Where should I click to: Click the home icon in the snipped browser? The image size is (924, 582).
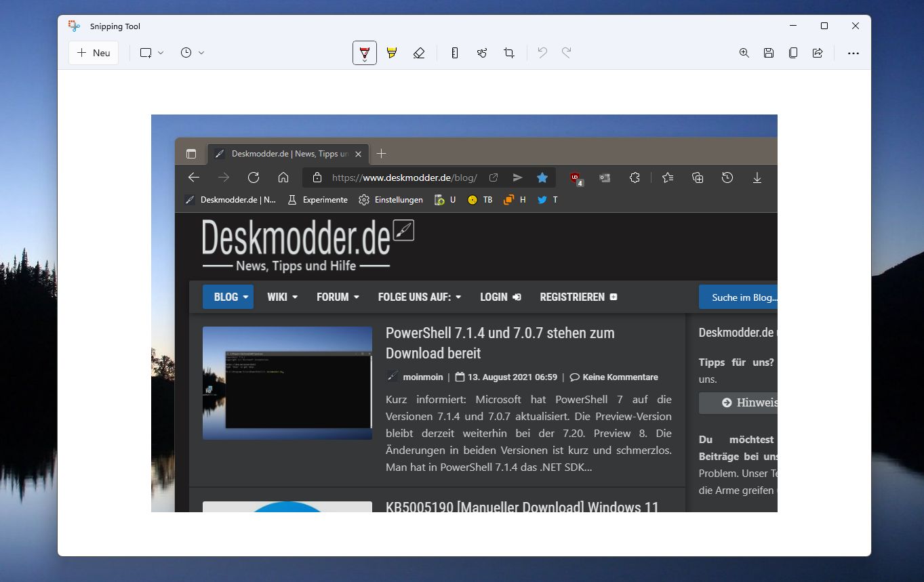tap(283, 178)
